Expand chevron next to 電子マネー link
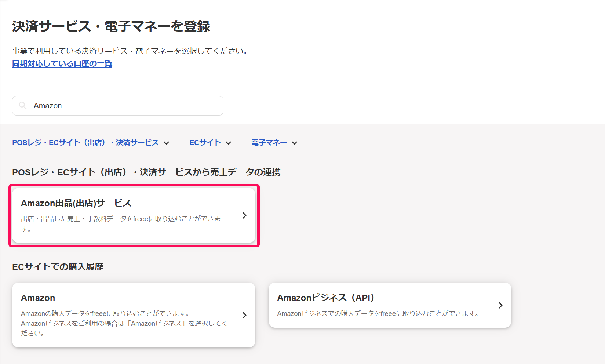 pos(295,143)
